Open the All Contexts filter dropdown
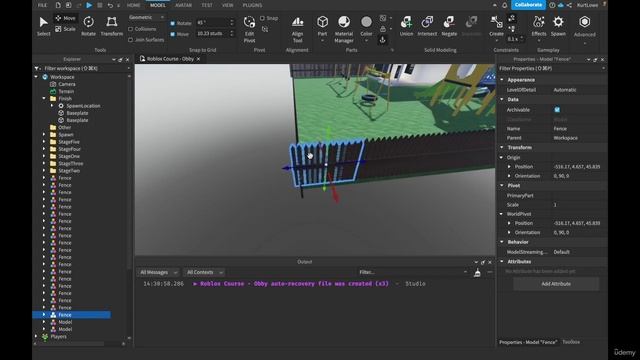 pyautogui.click(x=204, y=272)
